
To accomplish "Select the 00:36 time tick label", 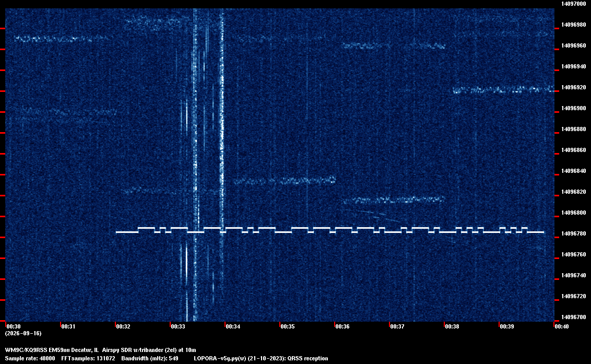I will 342,326.
